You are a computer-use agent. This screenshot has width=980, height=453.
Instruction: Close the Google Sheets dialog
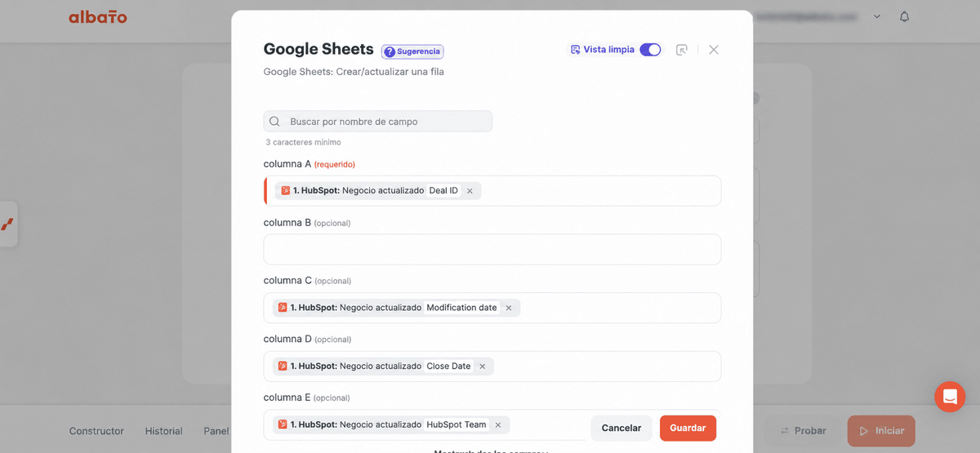coord(714,50)
